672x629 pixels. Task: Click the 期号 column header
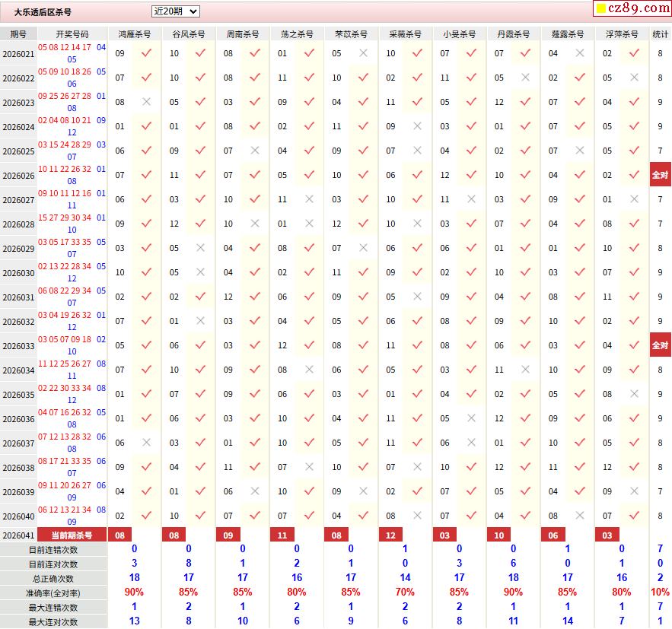(18, 34)
